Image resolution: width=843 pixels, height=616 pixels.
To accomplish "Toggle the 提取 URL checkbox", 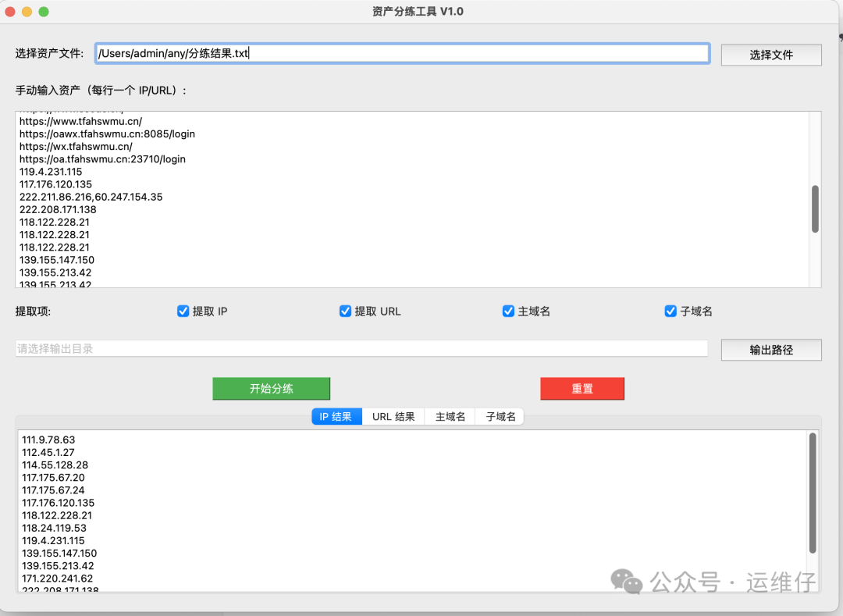I will 346,311.
